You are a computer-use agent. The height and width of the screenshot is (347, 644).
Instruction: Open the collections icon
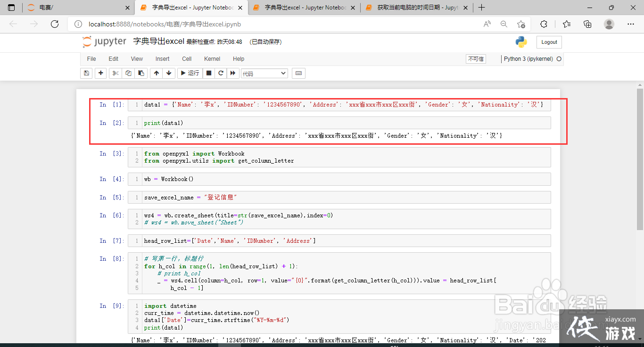tap(587, 24)
